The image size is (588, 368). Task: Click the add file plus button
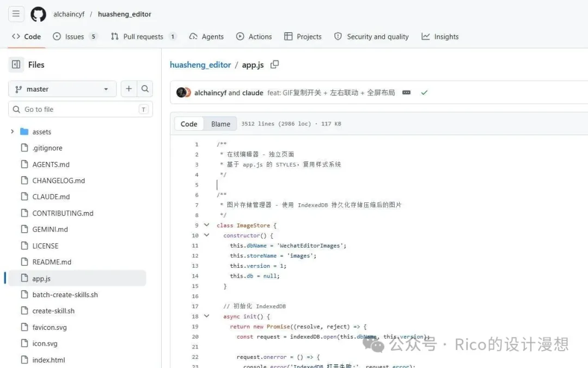(128, 89)
